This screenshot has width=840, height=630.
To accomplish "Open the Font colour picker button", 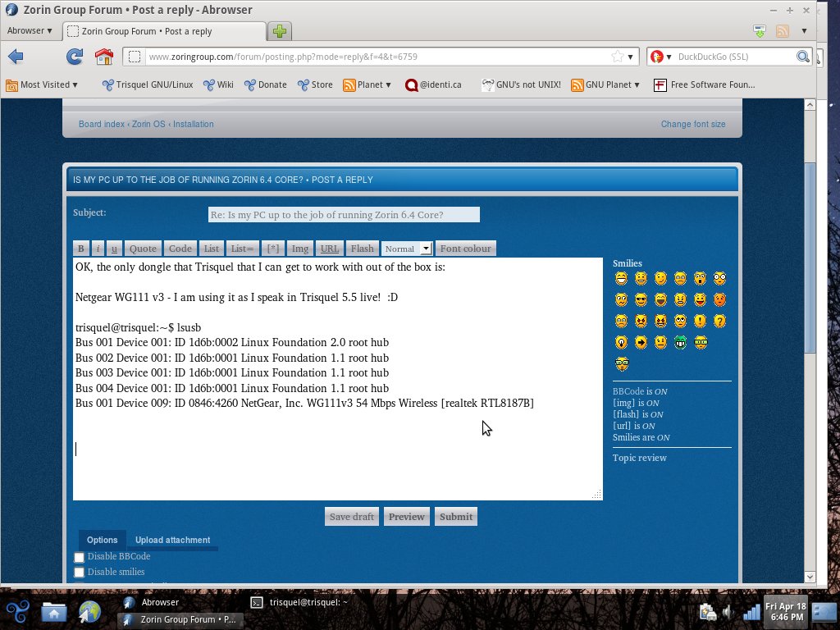I will (x=465, y=249).
